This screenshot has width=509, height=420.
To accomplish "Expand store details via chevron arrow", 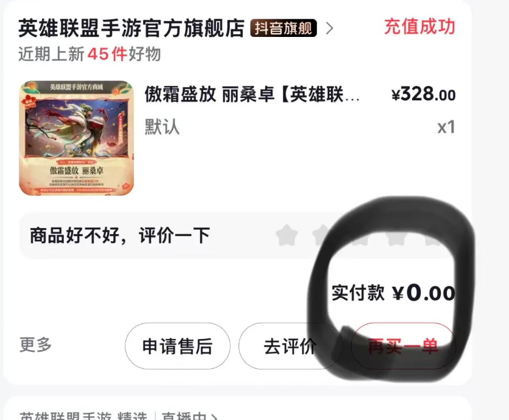I will click(x=329, y=28).
